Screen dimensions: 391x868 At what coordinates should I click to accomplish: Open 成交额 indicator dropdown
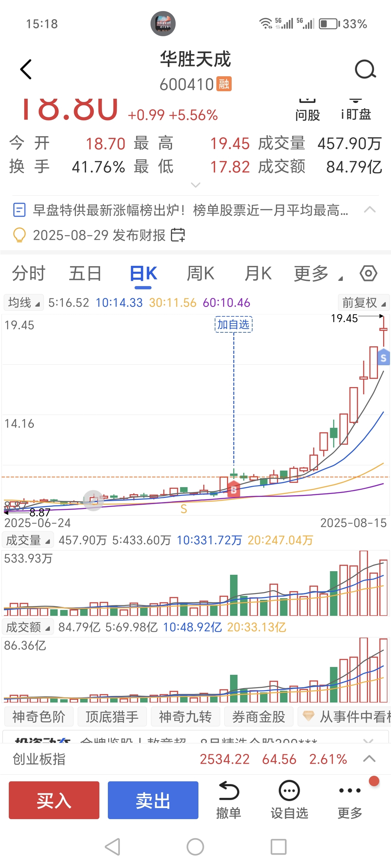(28, 627)
